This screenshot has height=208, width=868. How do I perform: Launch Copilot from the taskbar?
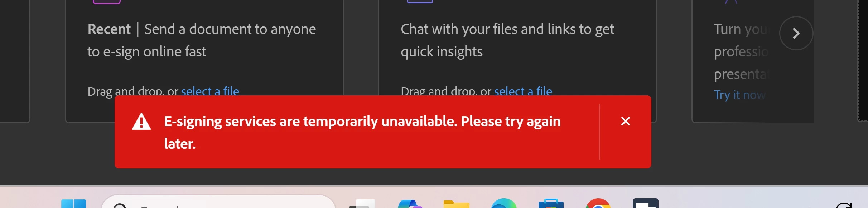coord(410,204)
